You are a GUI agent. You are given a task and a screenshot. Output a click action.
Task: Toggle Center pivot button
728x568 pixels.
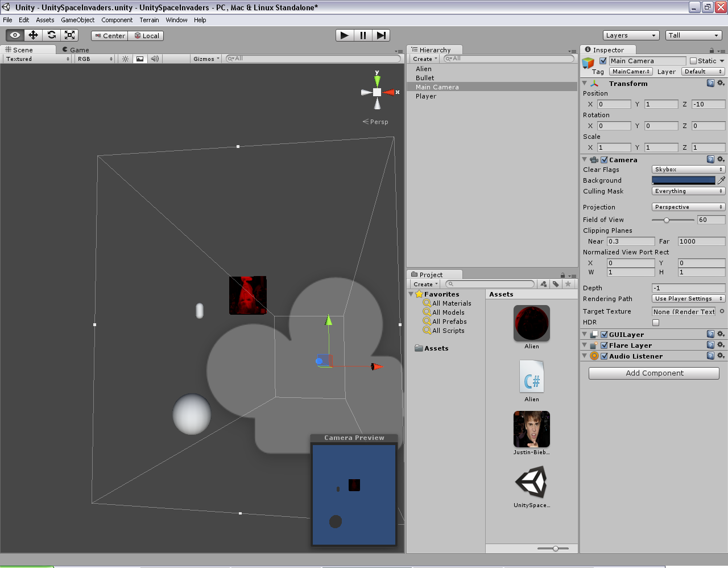pos(109,35)
